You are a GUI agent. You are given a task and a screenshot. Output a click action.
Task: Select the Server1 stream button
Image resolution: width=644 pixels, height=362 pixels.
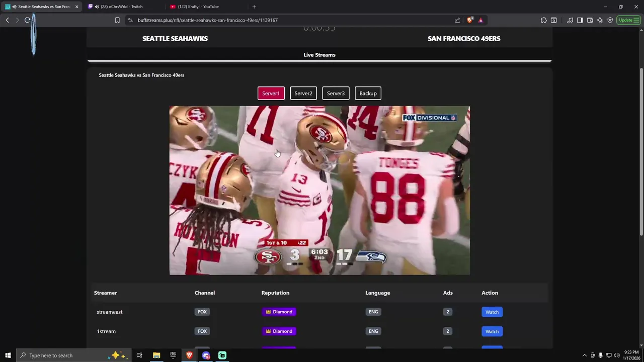coord(271,93)
